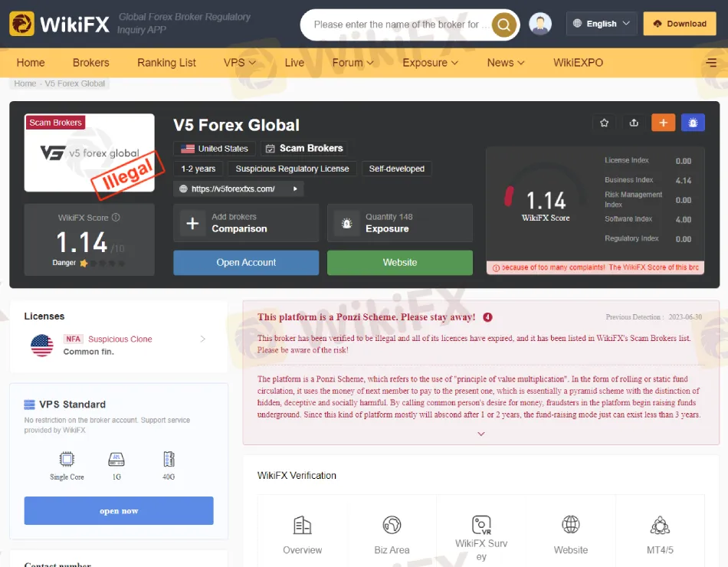Image resolution: width=728 pixels, height=567 pixels.
Task: Click the search magnifier button
Action: pos(503,25)
